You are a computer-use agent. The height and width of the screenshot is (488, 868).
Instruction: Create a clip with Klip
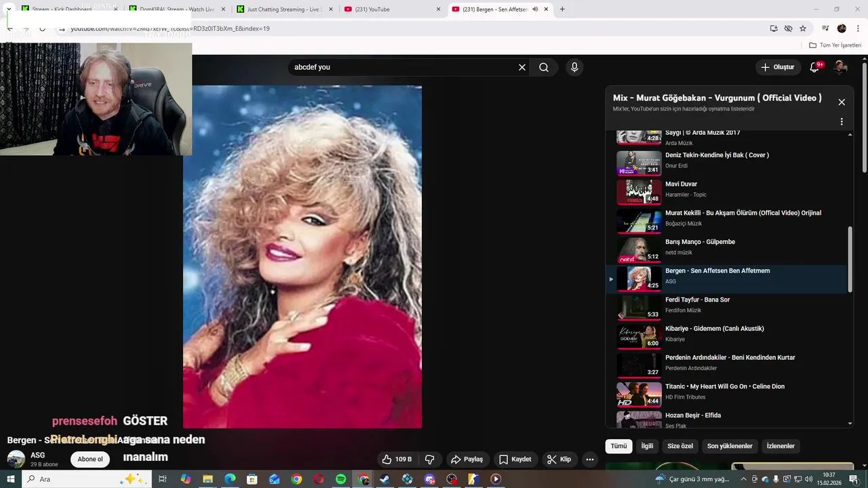tap(559, 459)
